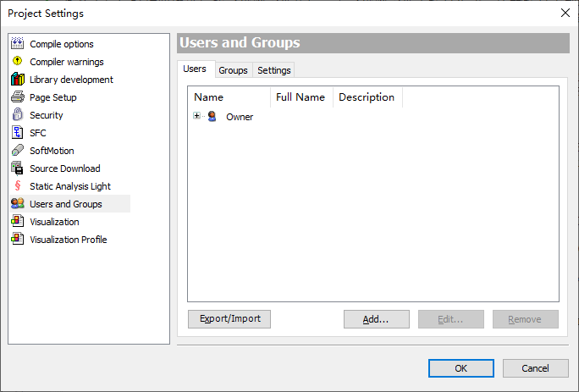Select the Security padlock icon
The height and width of the screenshot is (392, 579).
(17, 115)
